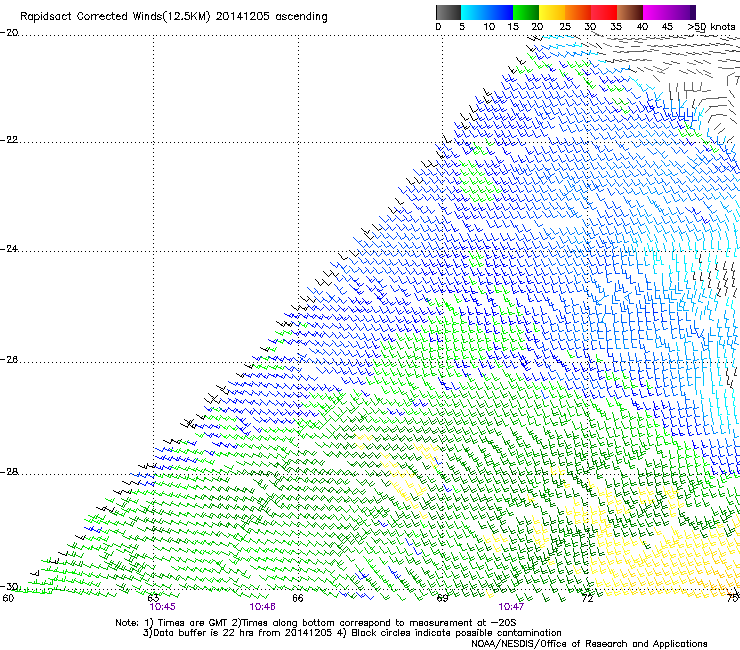Click the '>50 knots' legend label
The image size is (740, 650).
click(711, 27)
